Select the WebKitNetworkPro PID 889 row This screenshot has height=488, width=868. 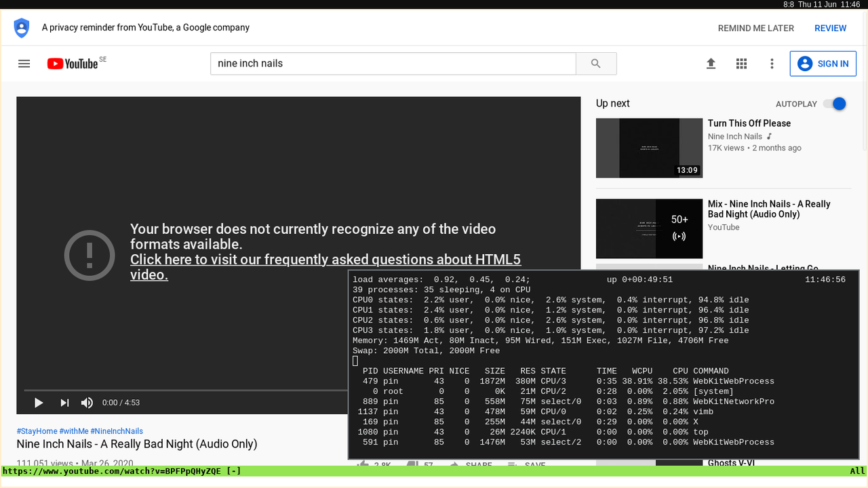coord(564,402)
